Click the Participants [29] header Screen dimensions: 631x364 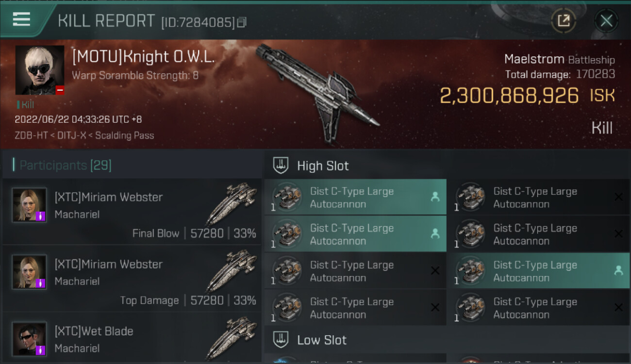tap(66, 165)
